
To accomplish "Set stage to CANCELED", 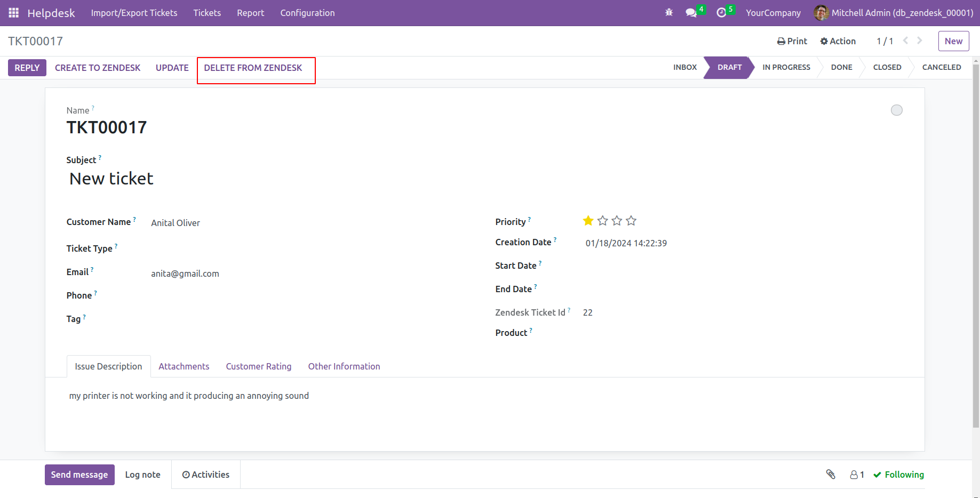I will pyautogui.click(x=941, y=67).
